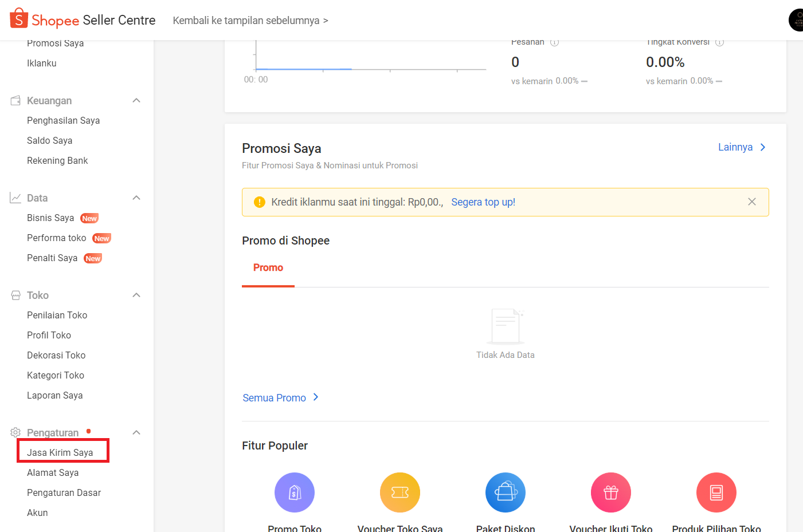The height and width of the screenshot is (532, 803).
Task: Click the Toko section heading
Action: tap(38, 295)
